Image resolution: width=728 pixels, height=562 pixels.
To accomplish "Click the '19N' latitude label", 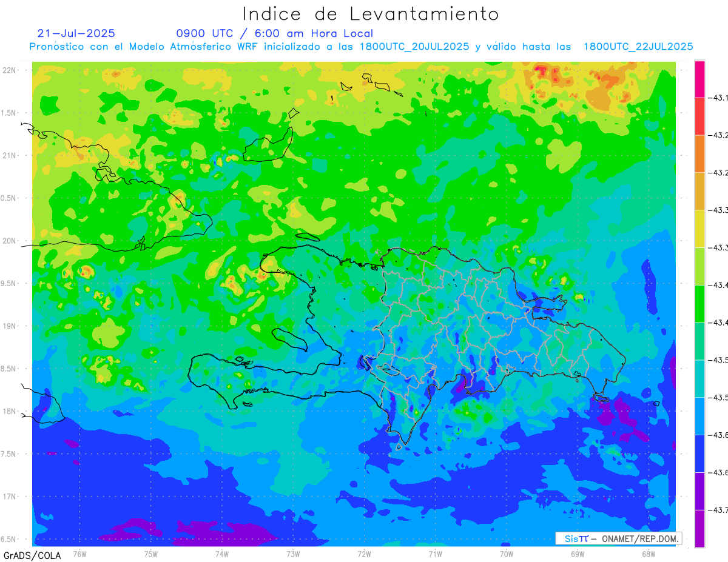I will click(10, 326).
